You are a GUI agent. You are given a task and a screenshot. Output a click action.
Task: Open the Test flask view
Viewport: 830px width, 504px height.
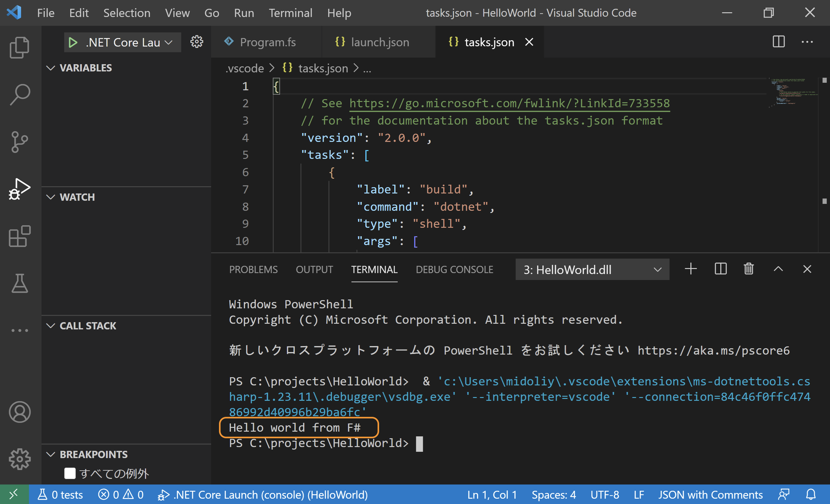pyautogui.click(x=20, y=283)
